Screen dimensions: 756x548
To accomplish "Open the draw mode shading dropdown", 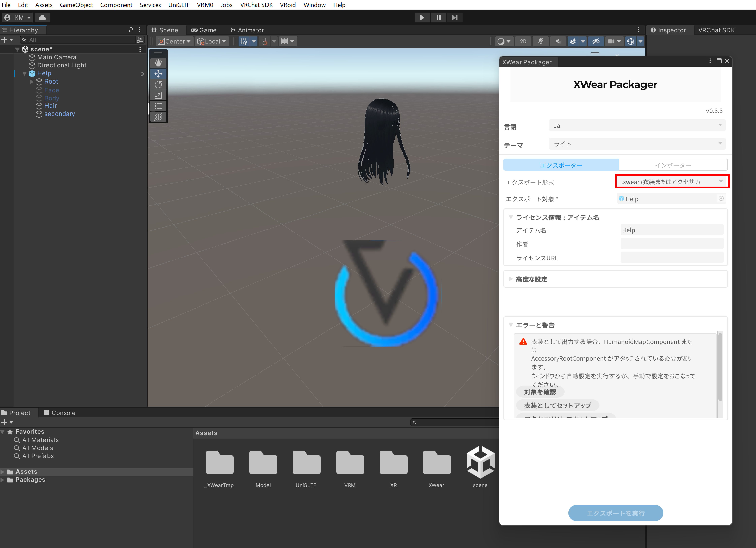I will (504, 41).
